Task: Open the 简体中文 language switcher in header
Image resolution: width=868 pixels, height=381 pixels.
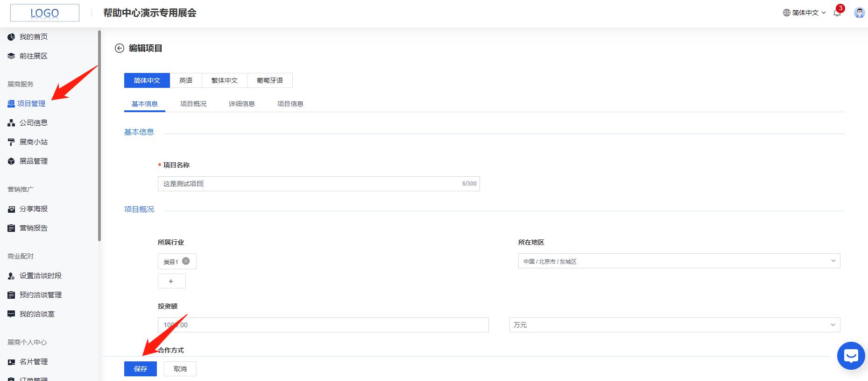Action: coord(804,13)
